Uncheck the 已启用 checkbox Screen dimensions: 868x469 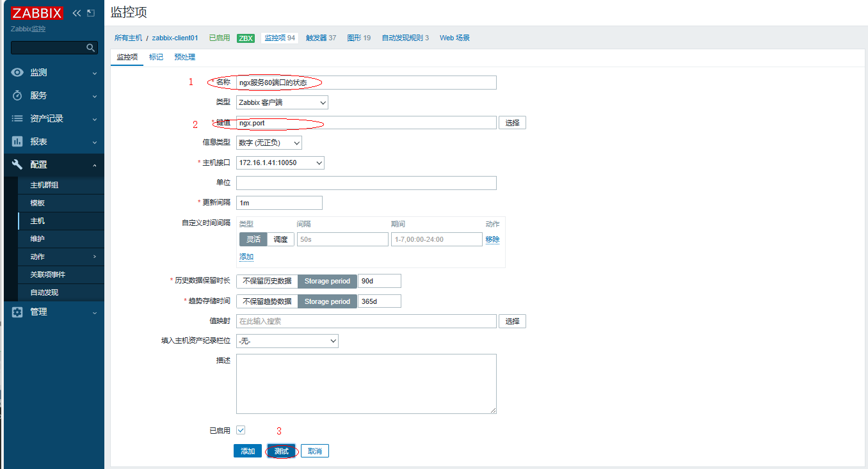[x=241, y=430]
